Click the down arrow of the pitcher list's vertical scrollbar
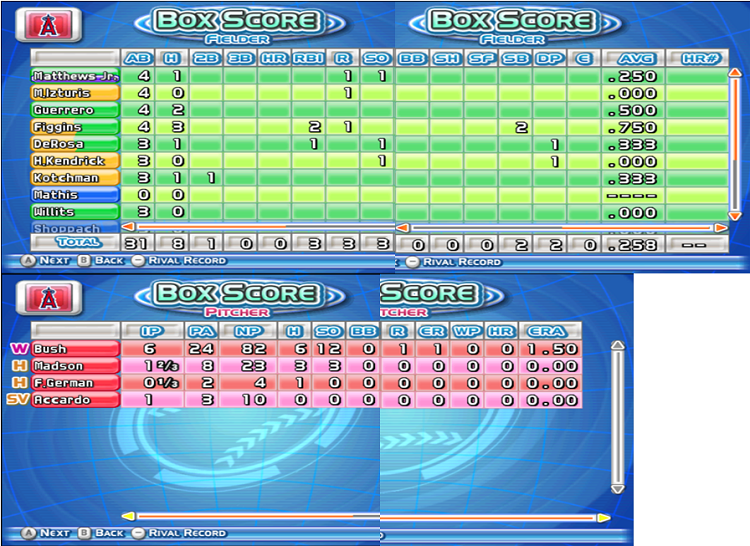Viewport: 750px width, 546px height. click(618, 489)
